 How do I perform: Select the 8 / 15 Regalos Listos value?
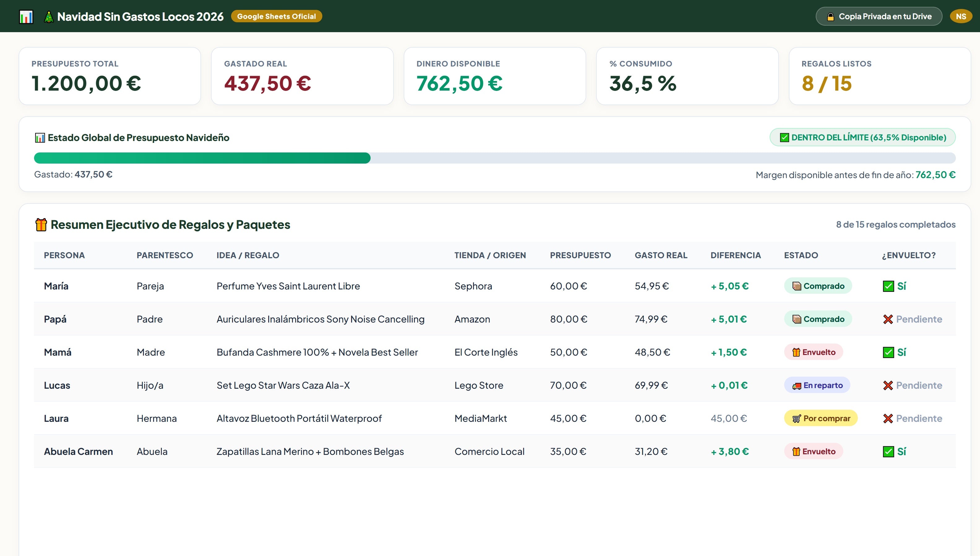tap(827, 83)
